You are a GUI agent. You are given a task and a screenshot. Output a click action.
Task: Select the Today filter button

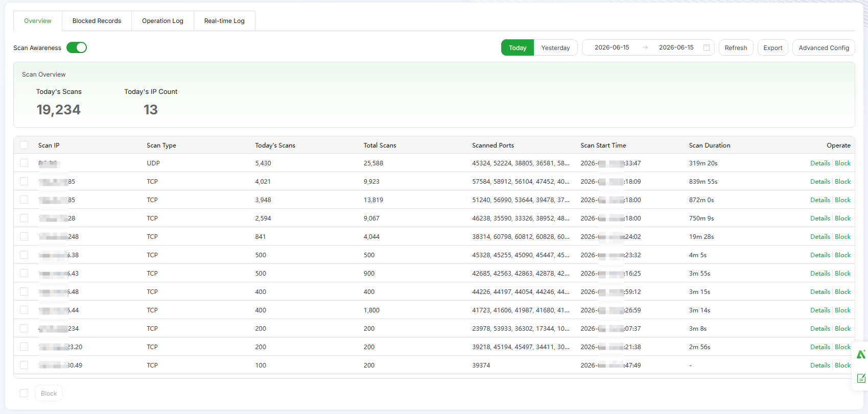[518, 47]
